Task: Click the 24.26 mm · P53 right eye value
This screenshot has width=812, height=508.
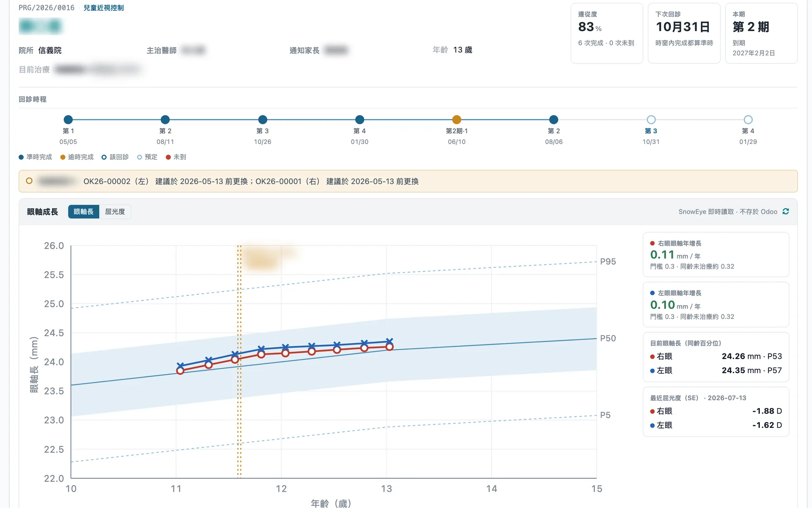Action: point(752,356)
